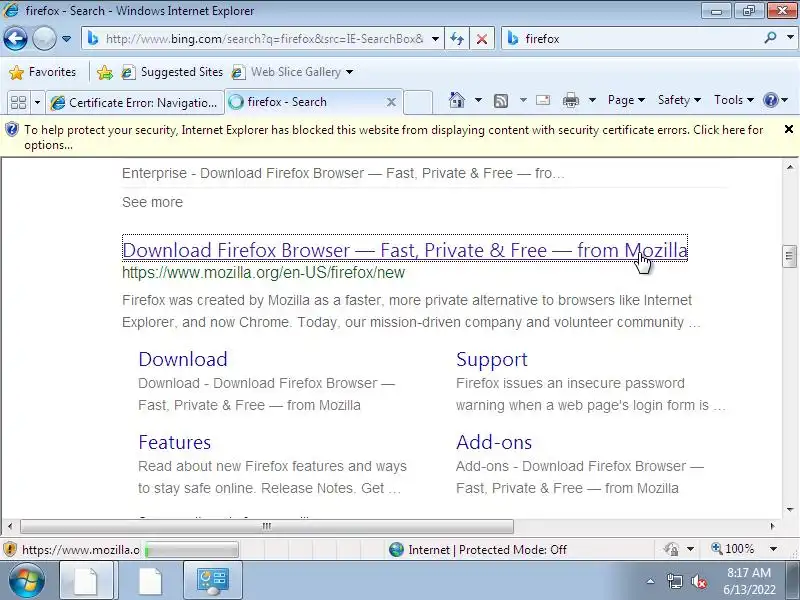This screenshot has height=600, width=800.
Task: Click the See more link
Action: (152, 202)
